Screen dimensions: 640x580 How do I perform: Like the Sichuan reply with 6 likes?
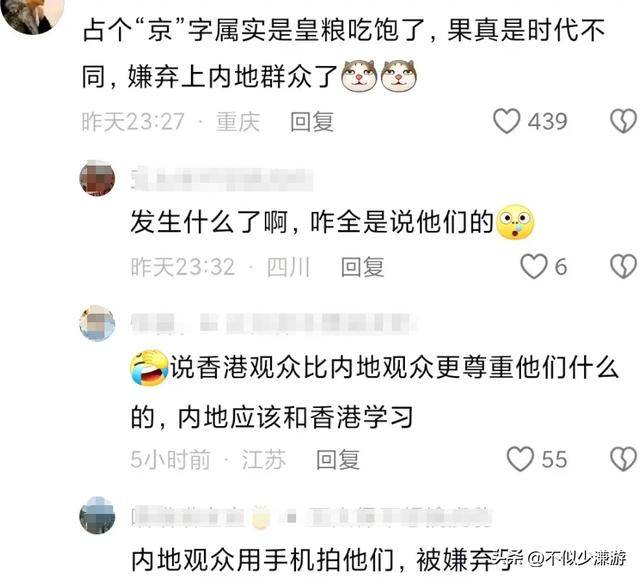[533, 267]
